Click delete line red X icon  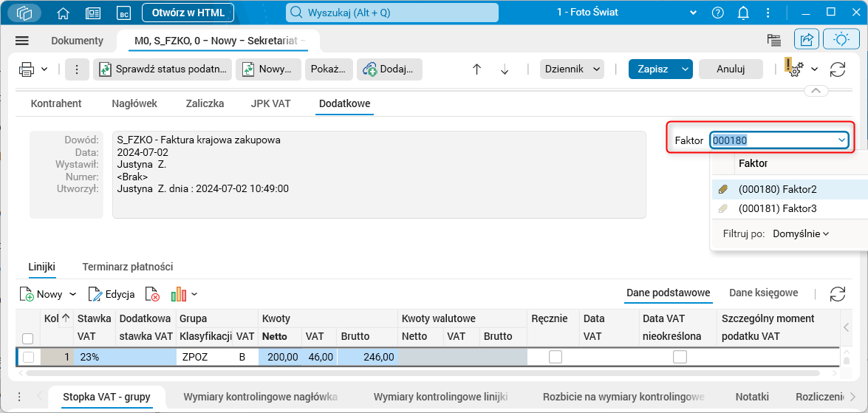click(x=153, y=294)
